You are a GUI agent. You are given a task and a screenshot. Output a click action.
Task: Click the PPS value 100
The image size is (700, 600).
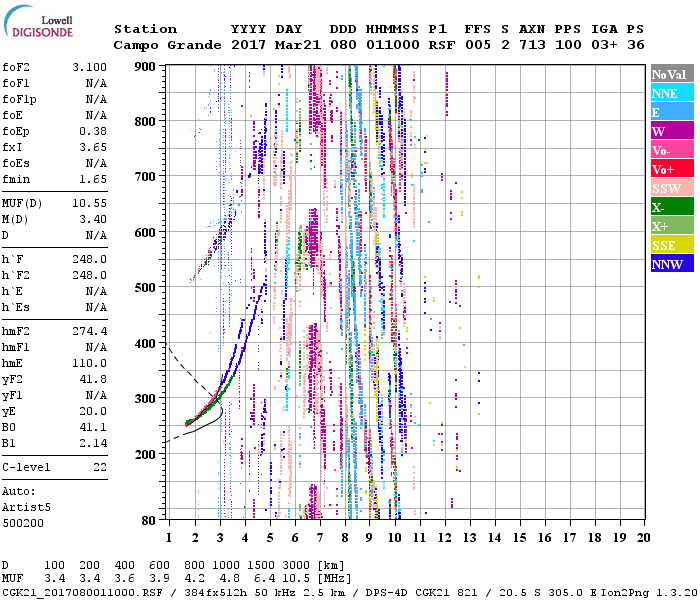coord(568,45)
